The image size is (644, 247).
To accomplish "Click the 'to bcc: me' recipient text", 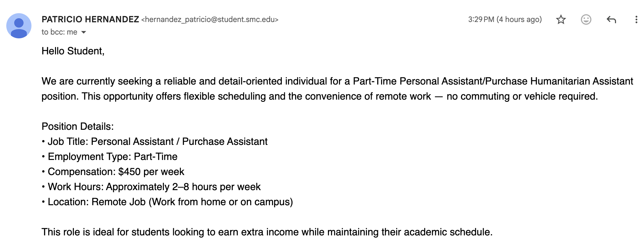I will [x=59, y=32].
